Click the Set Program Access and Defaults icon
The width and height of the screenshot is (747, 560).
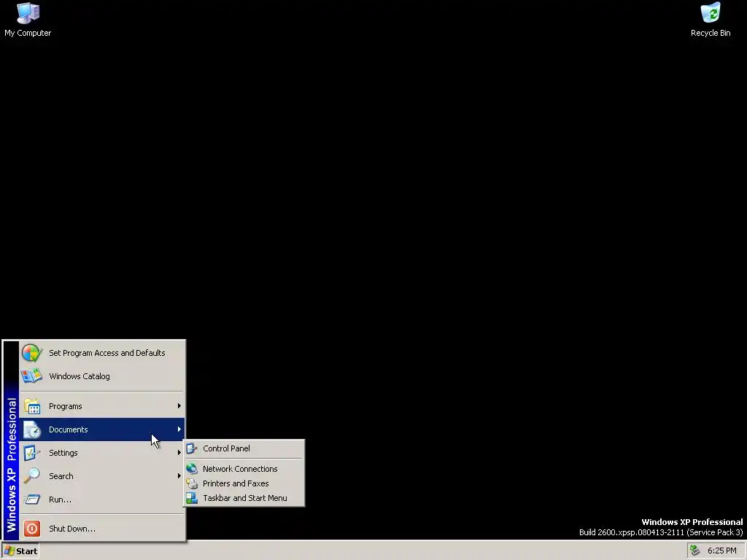point(32,353)
